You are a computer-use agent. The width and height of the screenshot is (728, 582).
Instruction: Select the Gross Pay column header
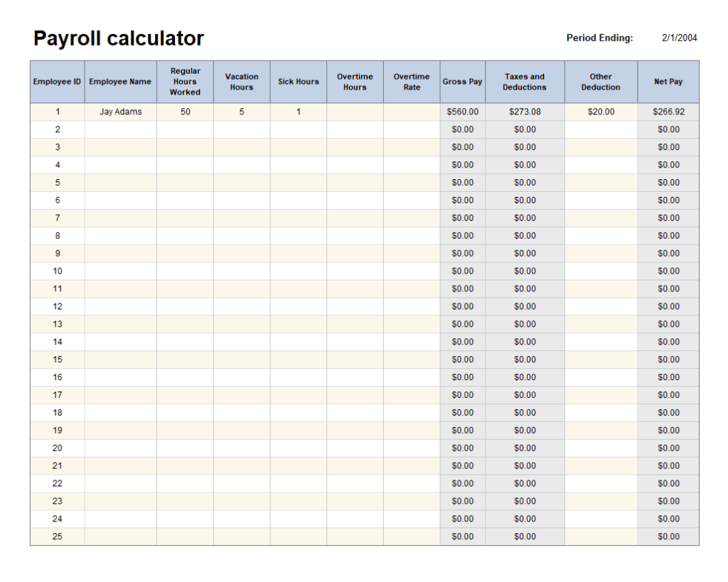[462, 82]
